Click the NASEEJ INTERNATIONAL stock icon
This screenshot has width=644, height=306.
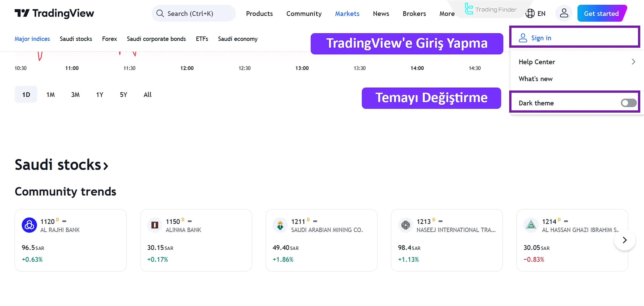click(x=406, y=225)
